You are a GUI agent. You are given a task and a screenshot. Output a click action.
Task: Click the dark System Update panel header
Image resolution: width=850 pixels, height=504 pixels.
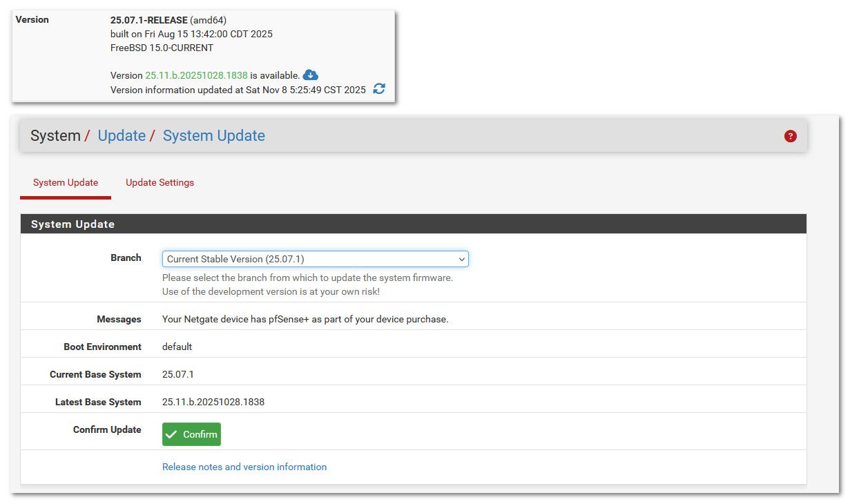tap(413, 224)
